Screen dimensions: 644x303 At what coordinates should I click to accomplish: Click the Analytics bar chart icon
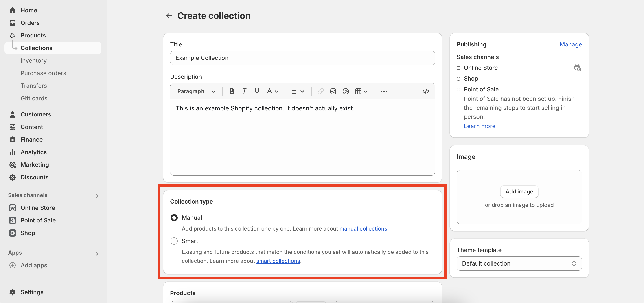coord(13,152)
